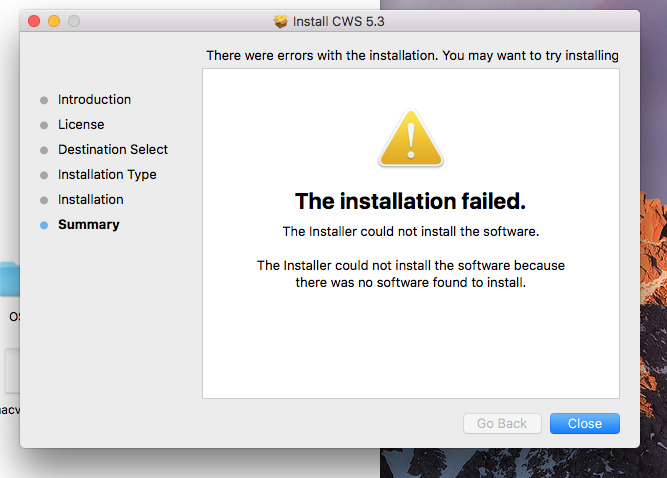Click the blue bullet beside Summary
The width and height of the screenshot is (667, 478).
click(x=43, y=225)
